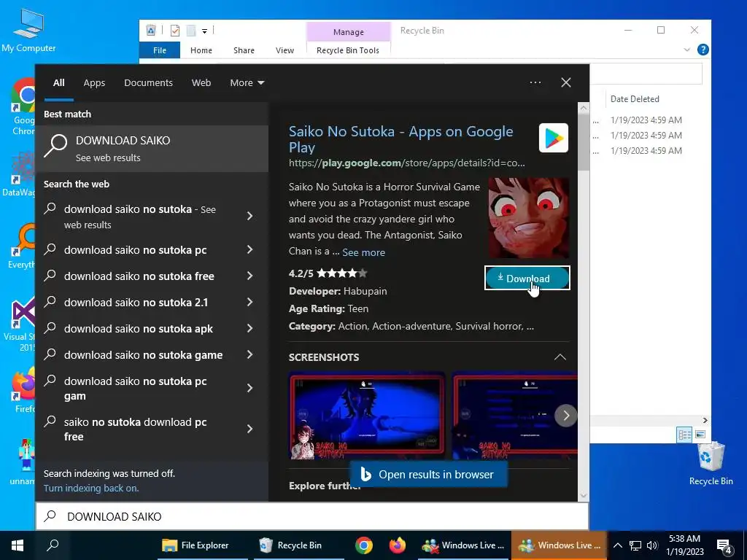Select the Documents search tab

pyautogui.click(x=148, y=83)
